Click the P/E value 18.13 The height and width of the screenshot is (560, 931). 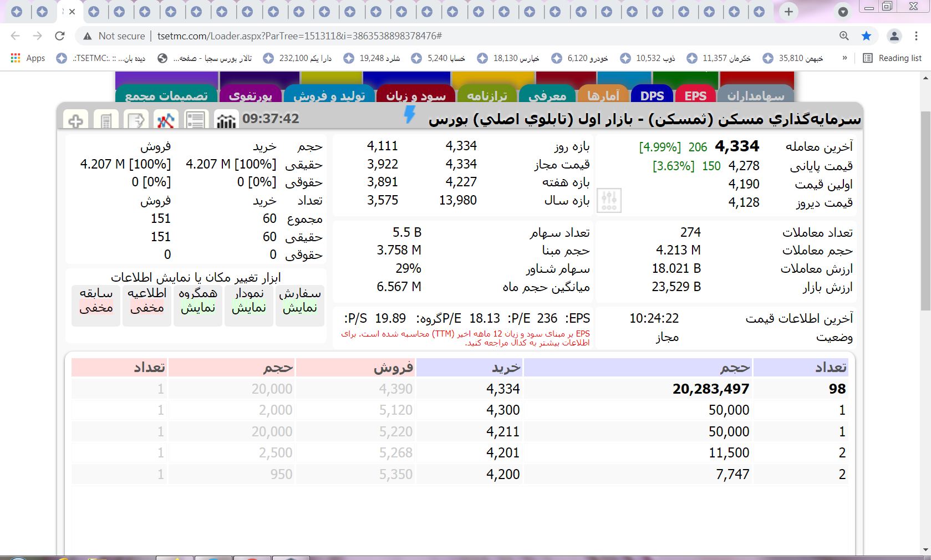point(485,318)
